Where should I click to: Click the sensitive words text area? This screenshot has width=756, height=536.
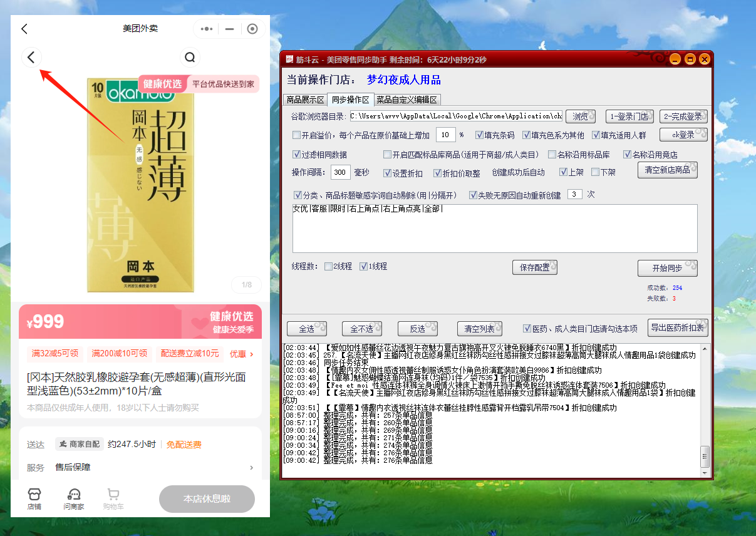pyautogui.click(x=495, y=228)
